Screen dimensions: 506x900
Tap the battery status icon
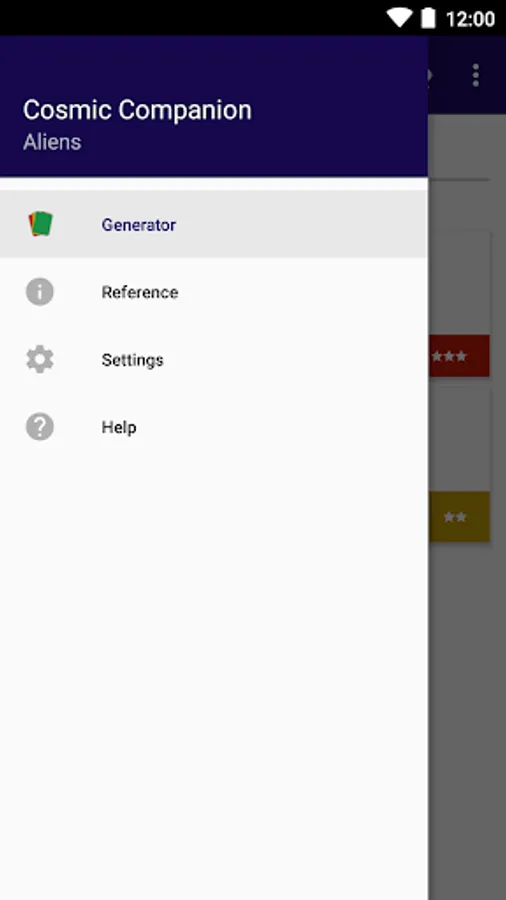point(429,18)
